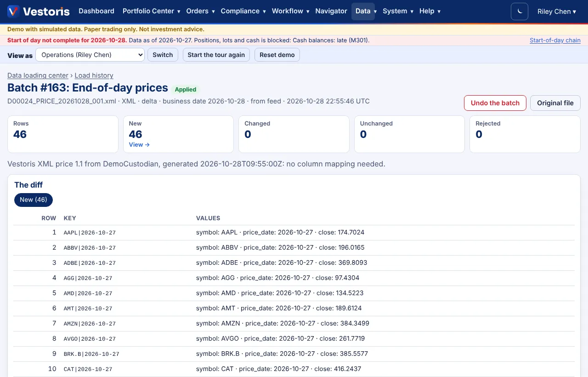Click View link under New count
This screenshot has height=377, width=588.
[139, 144]
